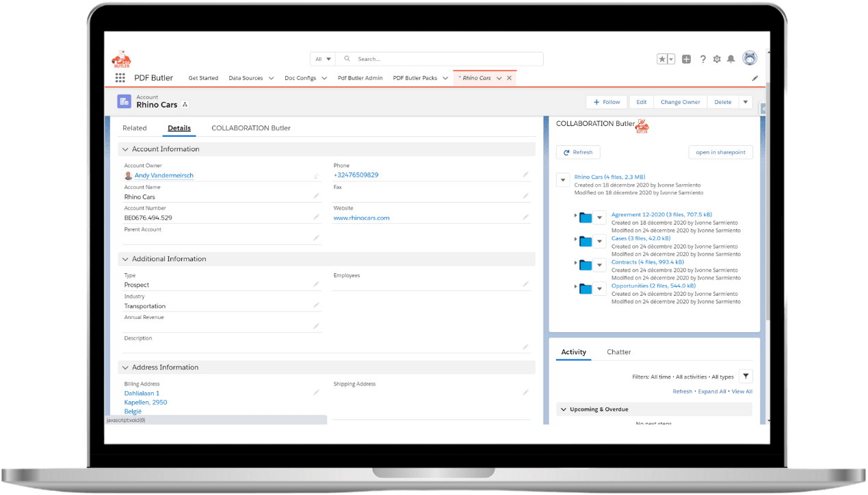Screen dimensions: 868x495
Task: Click the PDF Butler logo
Action: pyautogui.click(x=122, y=59)
